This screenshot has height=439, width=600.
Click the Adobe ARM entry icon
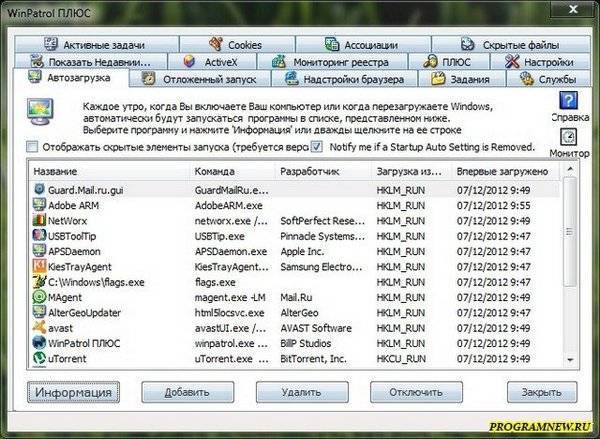pyautogui.click(x=39, y=205)
